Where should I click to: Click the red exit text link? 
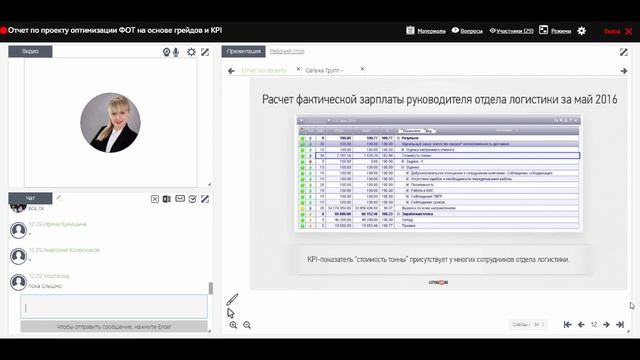click(612, 31)
